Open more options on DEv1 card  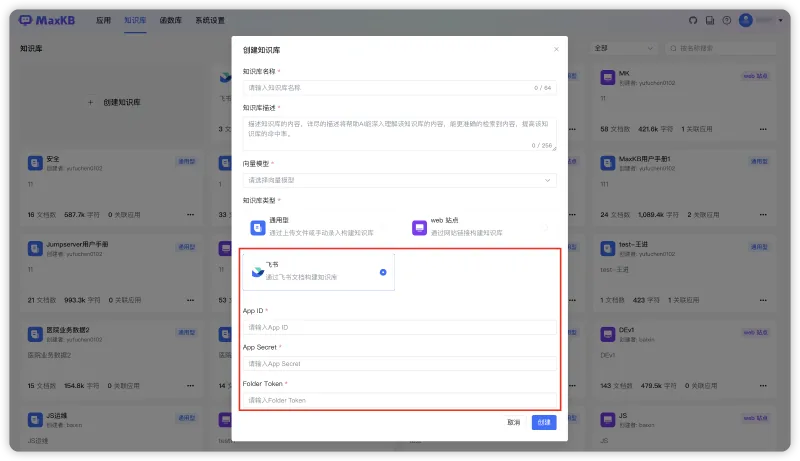(763, 386)
